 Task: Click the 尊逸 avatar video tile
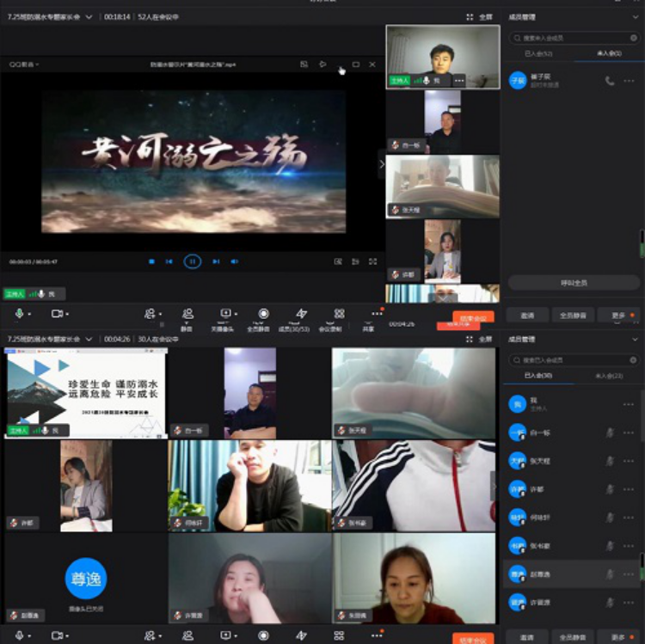(86, 579)
